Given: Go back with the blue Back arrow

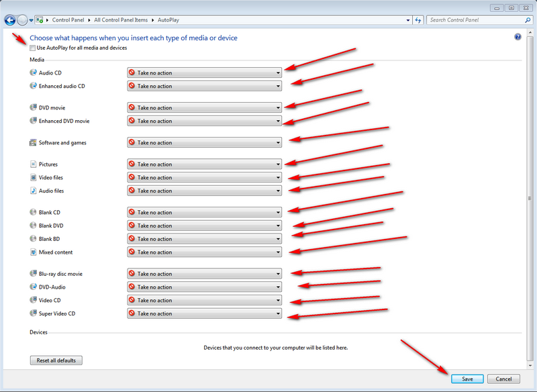Looking at the screenshot, I should coord(10,20).
